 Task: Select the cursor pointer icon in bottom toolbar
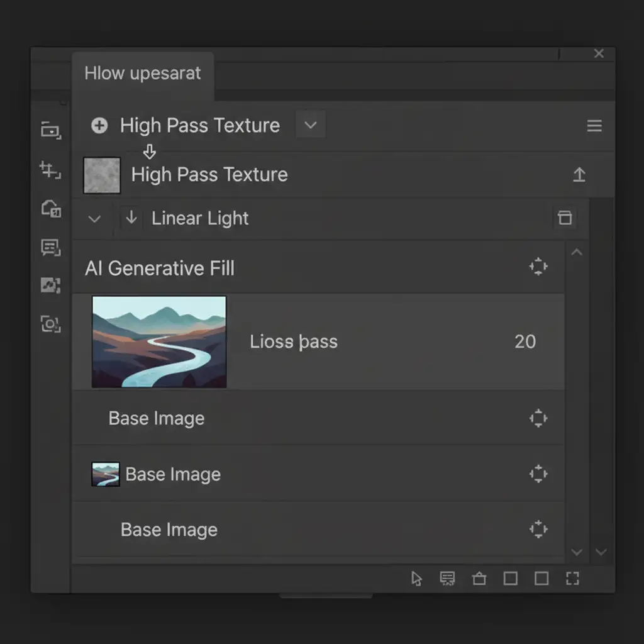[416, 579]
